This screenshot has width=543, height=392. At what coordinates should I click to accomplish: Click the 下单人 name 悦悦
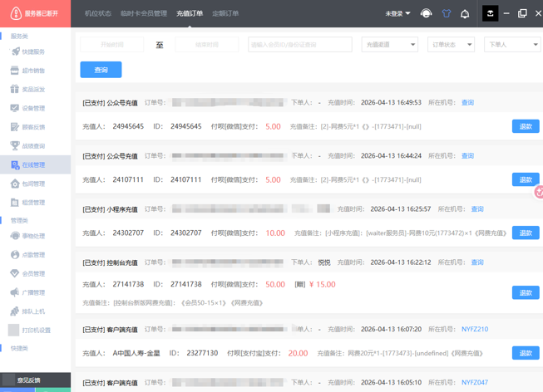pos(324,262)
